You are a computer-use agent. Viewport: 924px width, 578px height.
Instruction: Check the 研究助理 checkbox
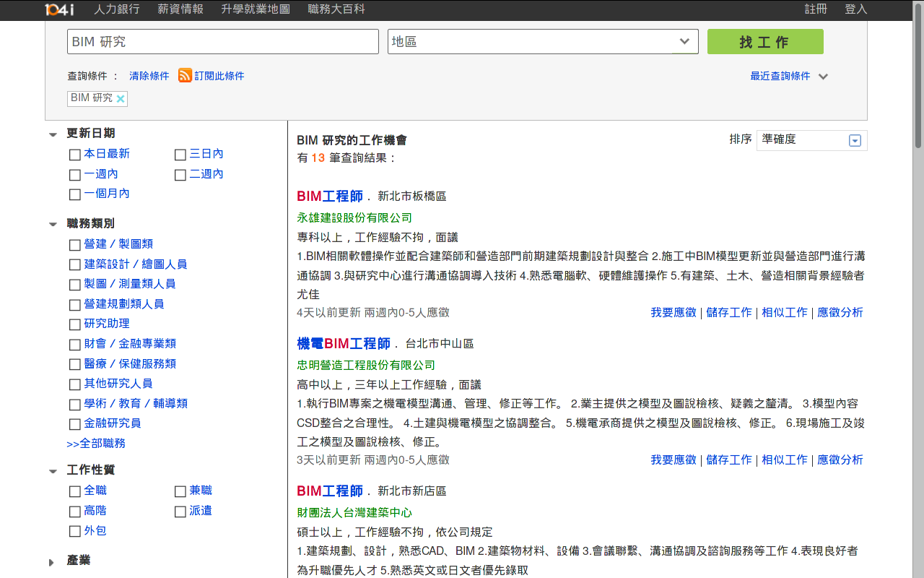point(75,324)
